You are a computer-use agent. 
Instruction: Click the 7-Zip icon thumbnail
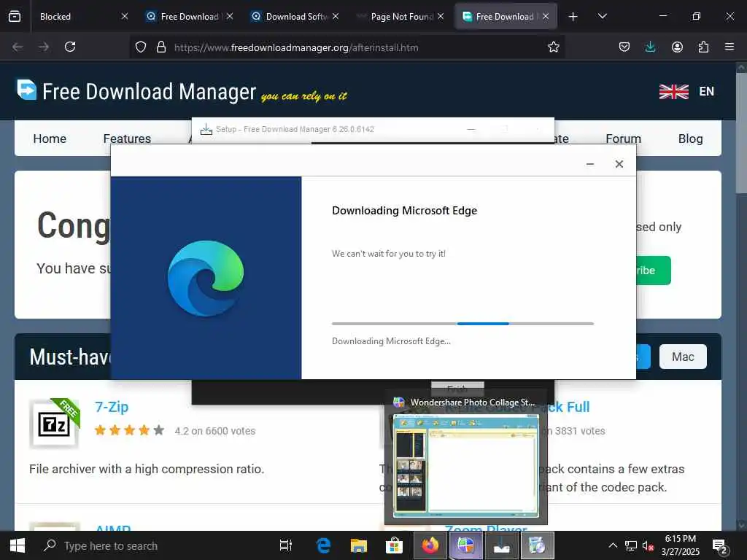pyautogui.click(x=54, y=424)
